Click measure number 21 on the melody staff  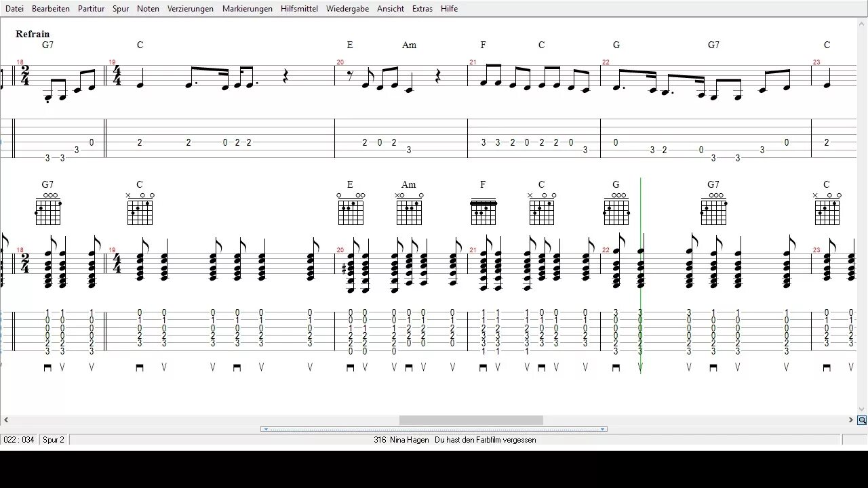point(473,62)
